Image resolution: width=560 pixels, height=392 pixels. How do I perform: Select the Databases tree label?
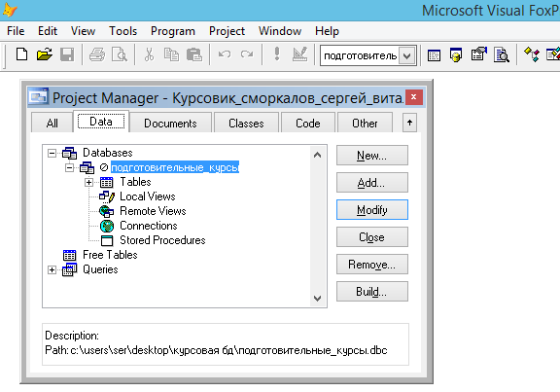108,153
